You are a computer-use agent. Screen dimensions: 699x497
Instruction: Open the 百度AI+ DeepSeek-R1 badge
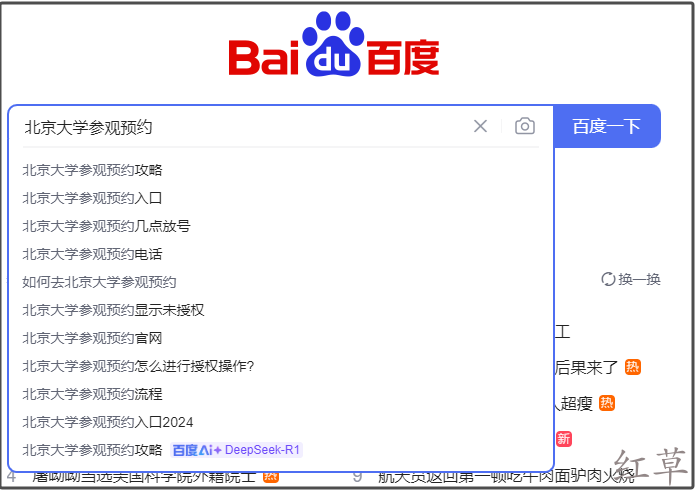[236, 450]
